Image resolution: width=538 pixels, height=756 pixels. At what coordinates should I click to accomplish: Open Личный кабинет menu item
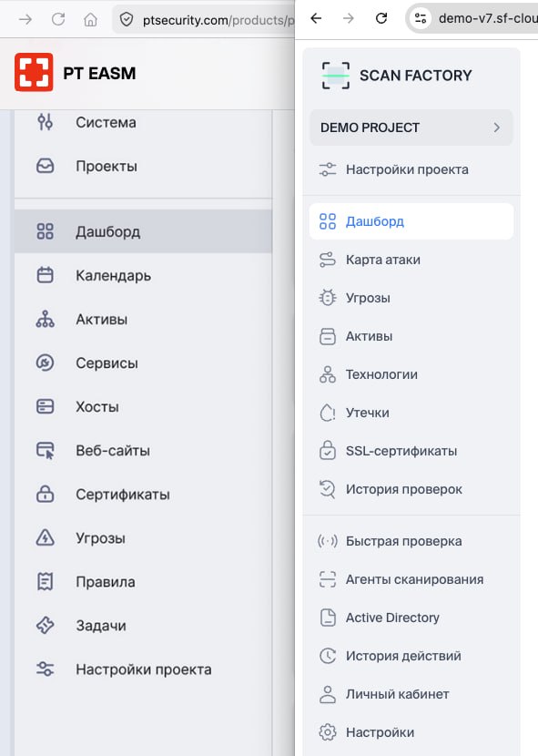click(411, 694)
